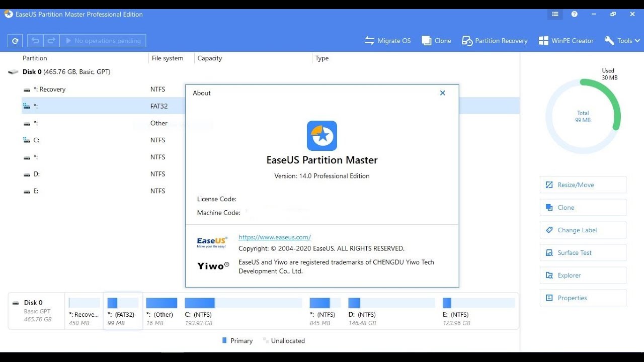Screen dimensions: 644x362
Task: Click the partition icon of the E: row
Action: click(27, 192)
